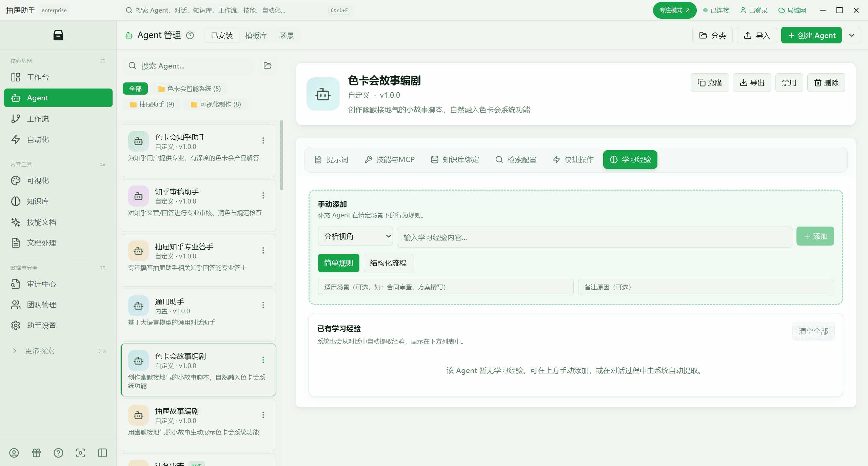Viewport: 868px width, 466px height.
Task: Open the more menu for 抽屉知乎专业答手
Action: (x=263, y=250)
